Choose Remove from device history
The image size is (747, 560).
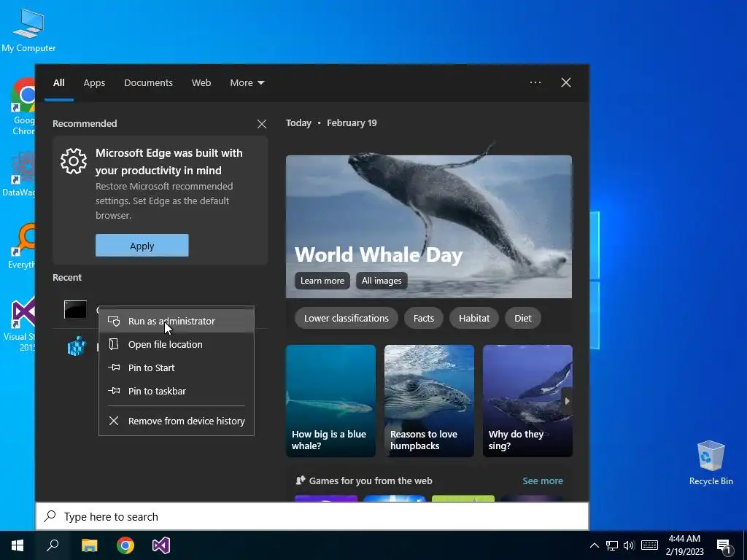(x=177, y=421)
